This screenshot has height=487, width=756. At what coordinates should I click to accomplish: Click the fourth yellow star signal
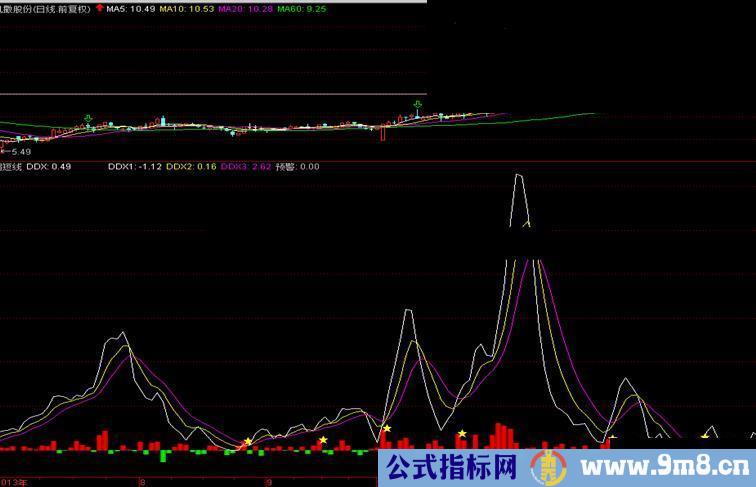click(462, 433)
